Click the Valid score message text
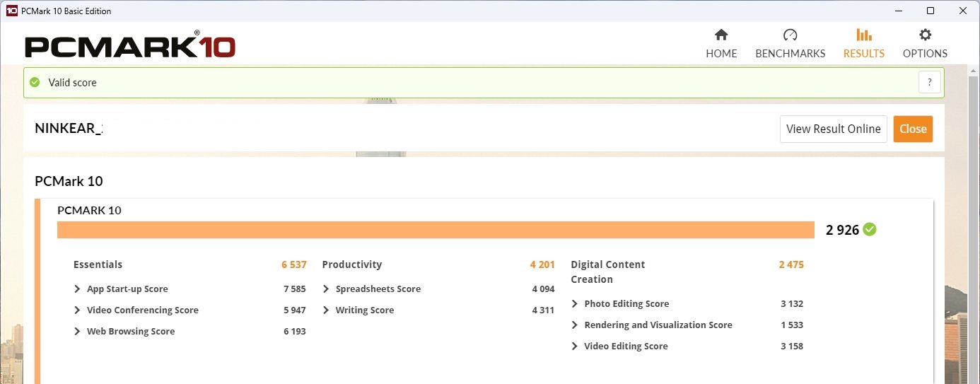Image resolution: width=980 pixels, height=384 pixels. (72, 83)
